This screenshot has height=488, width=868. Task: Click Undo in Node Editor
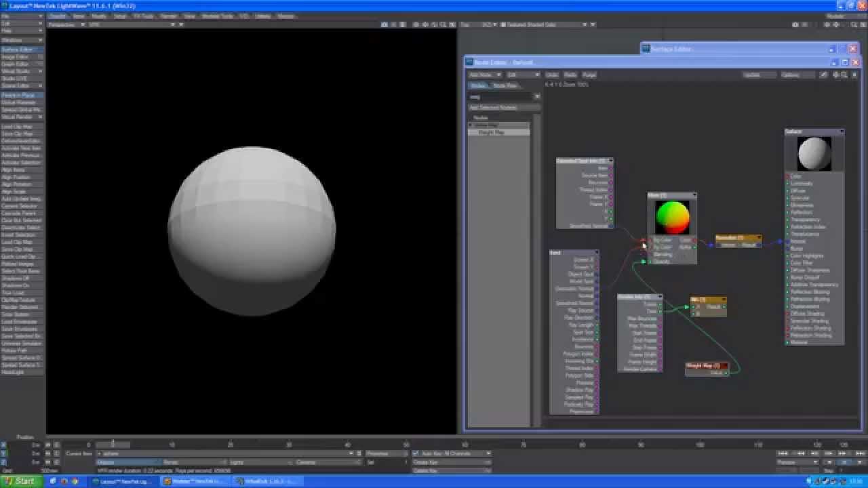(x=553, y=75)
